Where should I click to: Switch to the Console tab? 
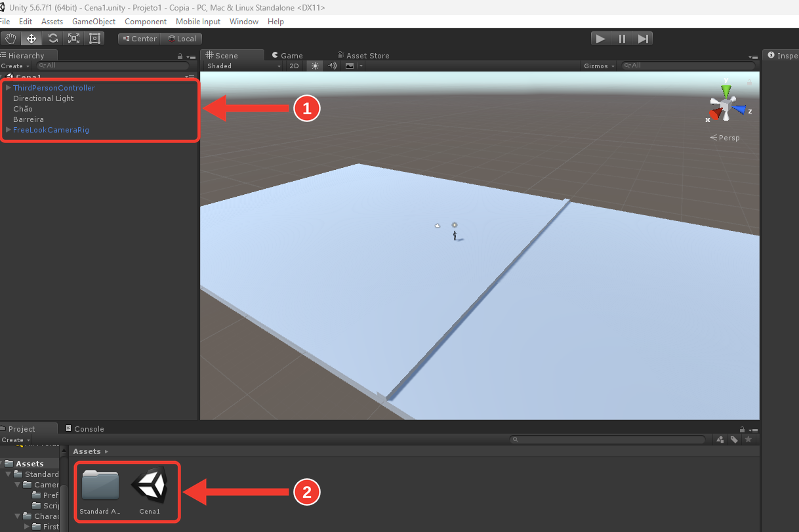[x=85, y=429]
